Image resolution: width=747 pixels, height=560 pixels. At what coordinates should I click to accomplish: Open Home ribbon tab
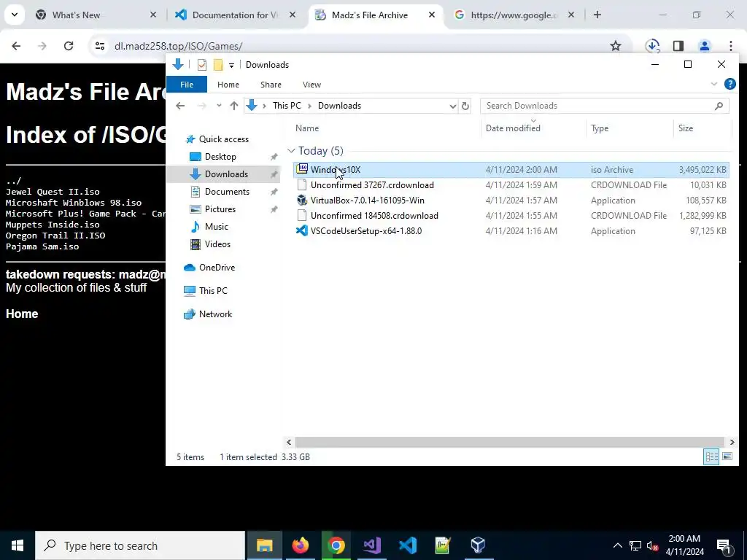click(228, 85)
